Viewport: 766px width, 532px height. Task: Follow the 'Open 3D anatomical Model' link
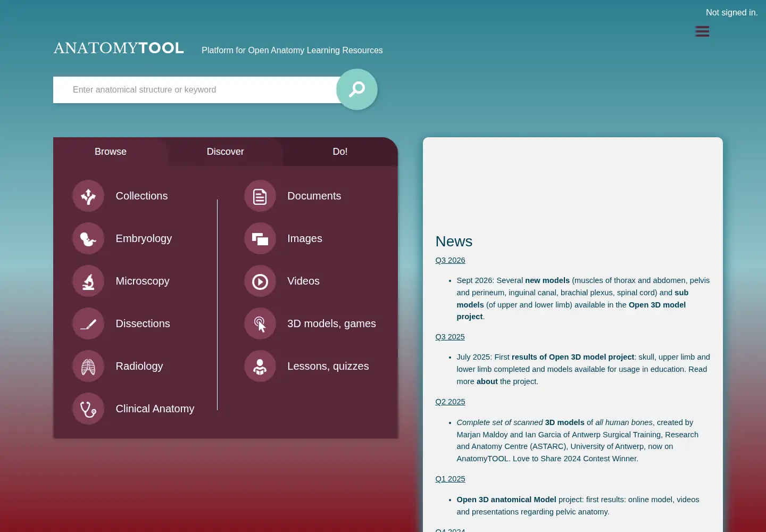click(x=506, y=500)
